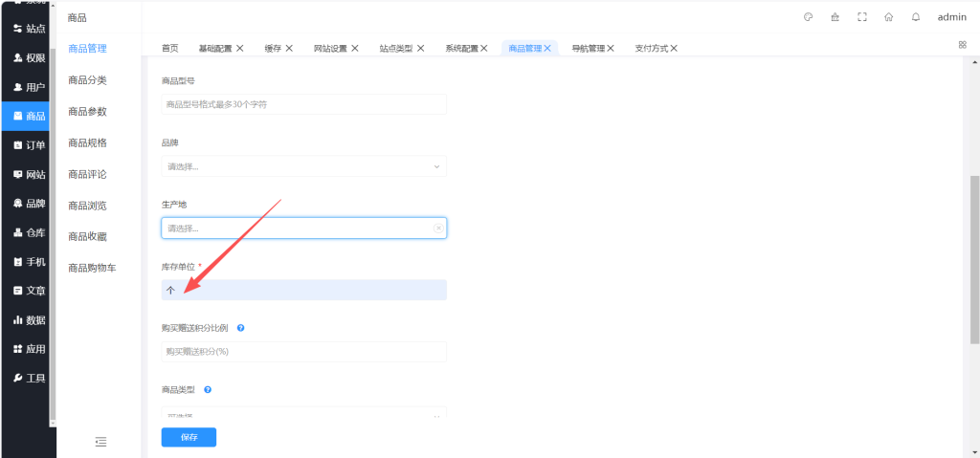This screenshot has width=980, height=458.
Task: Switch to the 基础配置 tab
Action: [215, 48]
